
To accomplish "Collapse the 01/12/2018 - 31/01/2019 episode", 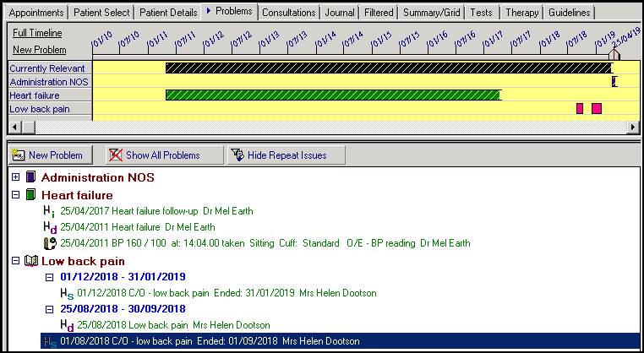I will (x=49, y=277).
